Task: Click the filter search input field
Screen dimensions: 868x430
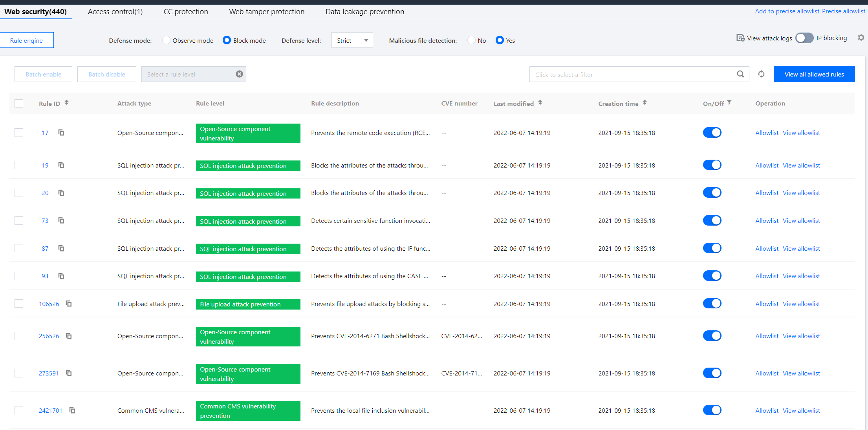Action: coord(632,74)
